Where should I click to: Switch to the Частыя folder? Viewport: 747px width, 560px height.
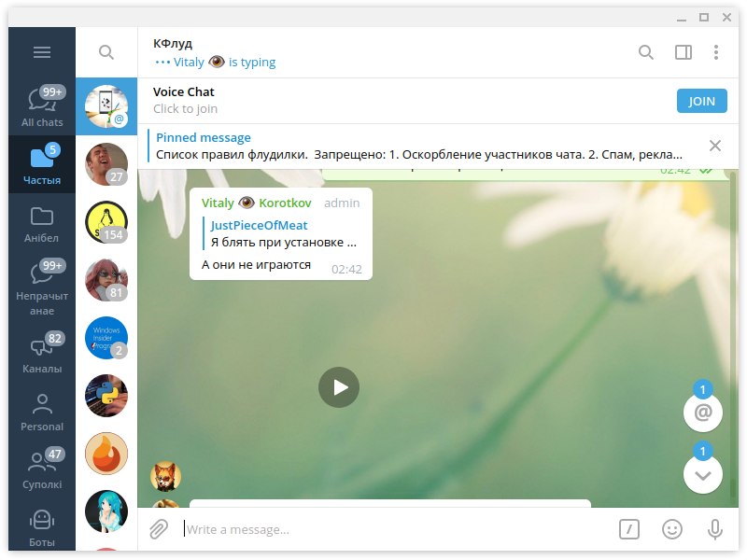tap(42, 164)
